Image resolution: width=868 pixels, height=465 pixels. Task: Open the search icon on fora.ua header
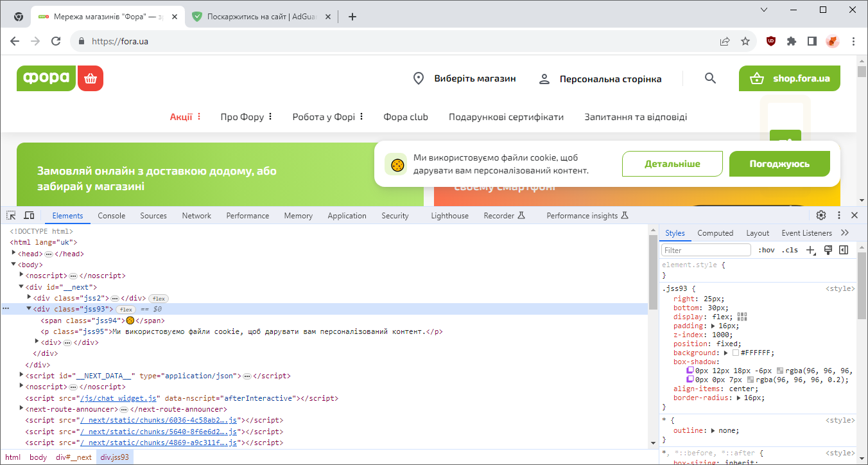[x=710, y=78]
